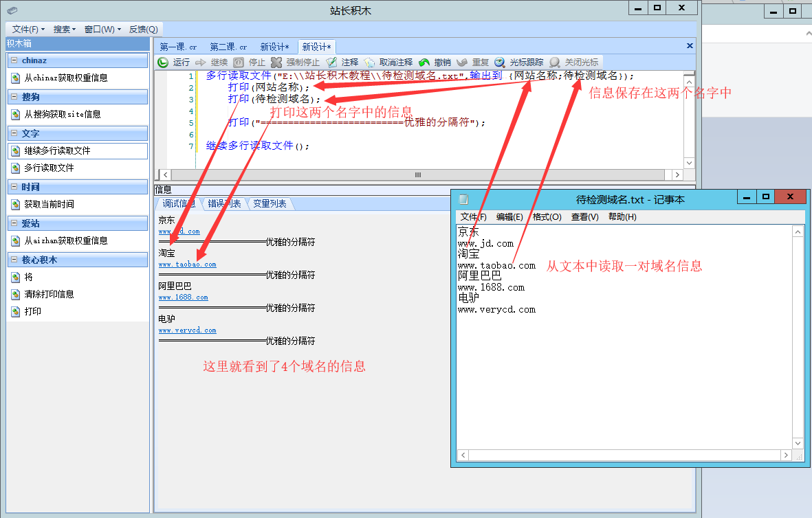Open Notepad's 格式(O) menu
812x518 pixels.
pyautogui.click(x=547, y=217)
